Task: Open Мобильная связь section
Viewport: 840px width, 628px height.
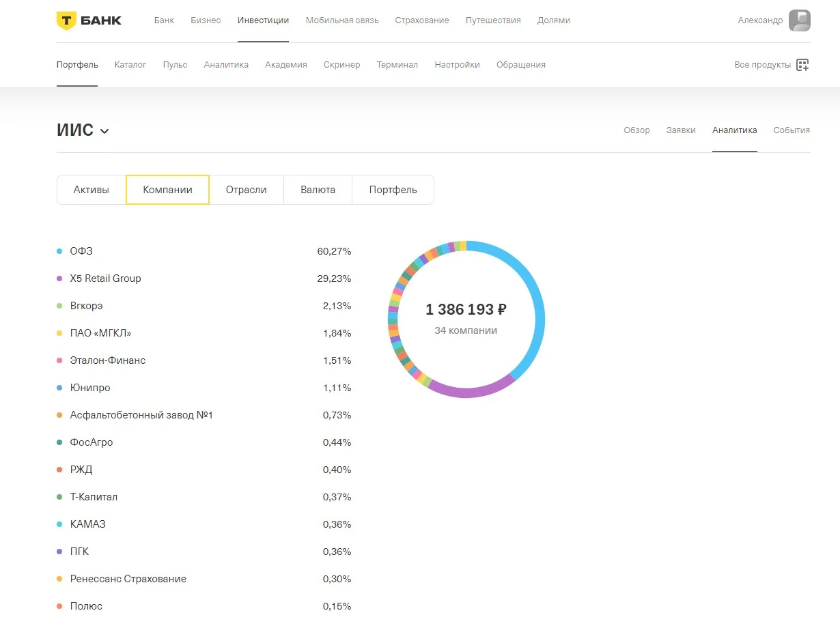Action: (x=342, y=20)
